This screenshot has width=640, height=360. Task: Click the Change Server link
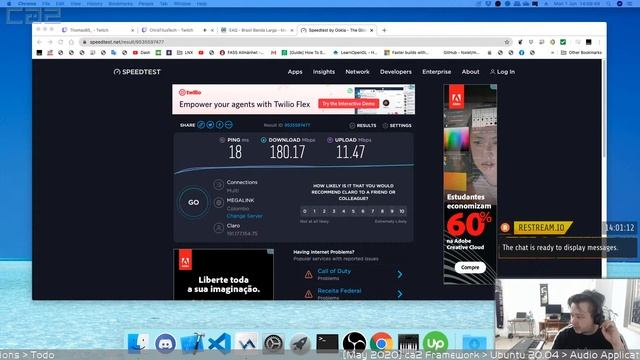(244, 216)
